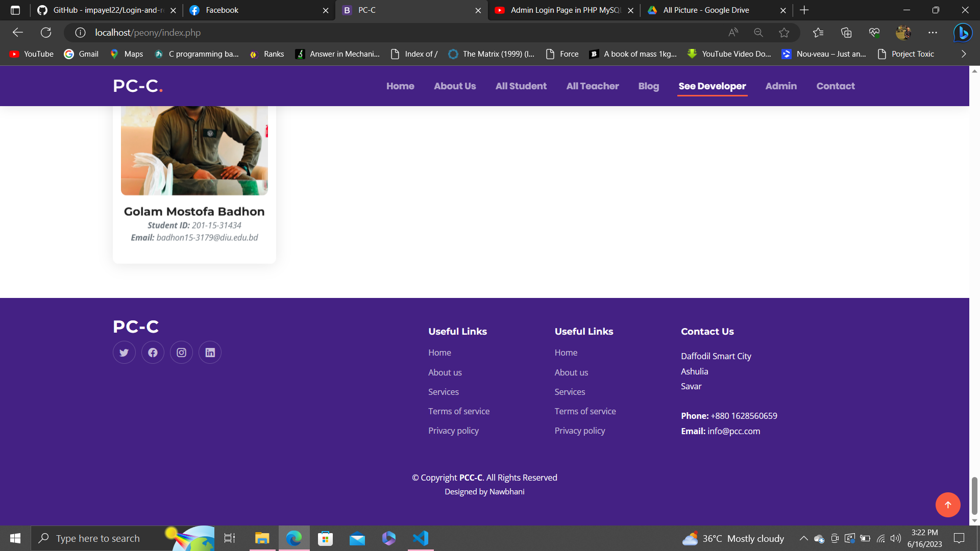This screenshot has height=551, width=980.
Task: Open the Admin navigation link
Action: (781, 86)
